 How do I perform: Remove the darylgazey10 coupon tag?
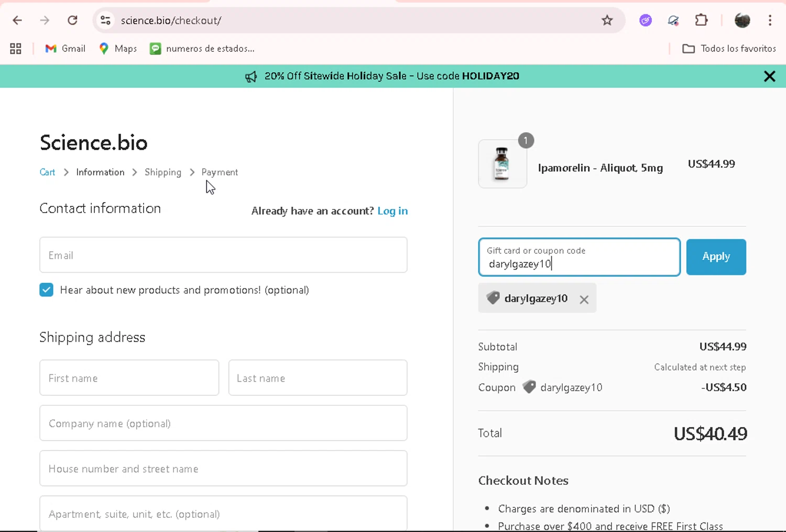[x=584, y=300]
